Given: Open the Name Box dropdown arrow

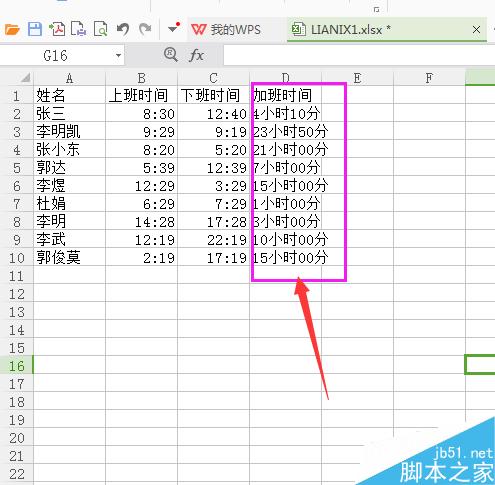Looking at the screenshot, I should pos(118,56).
